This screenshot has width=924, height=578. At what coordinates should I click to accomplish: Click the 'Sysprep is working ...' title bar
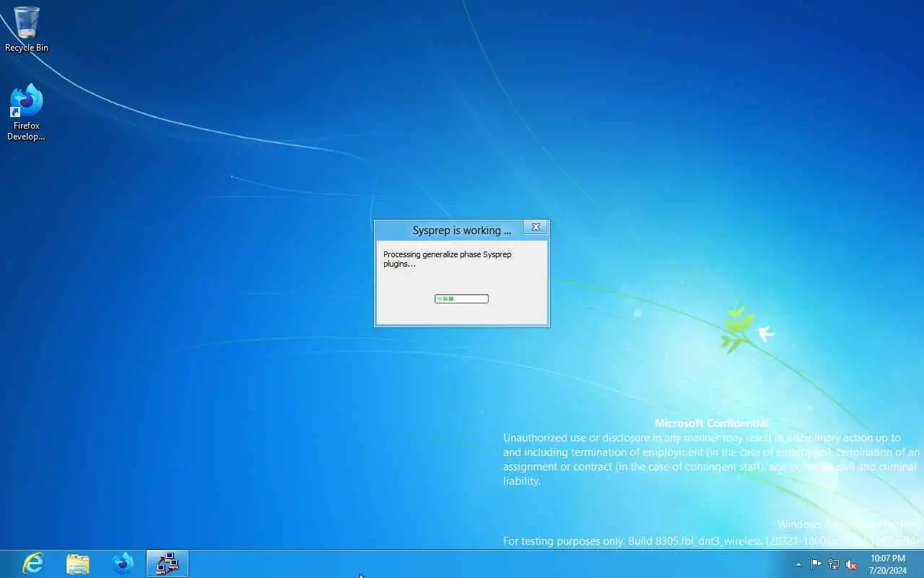click(461, 230)
